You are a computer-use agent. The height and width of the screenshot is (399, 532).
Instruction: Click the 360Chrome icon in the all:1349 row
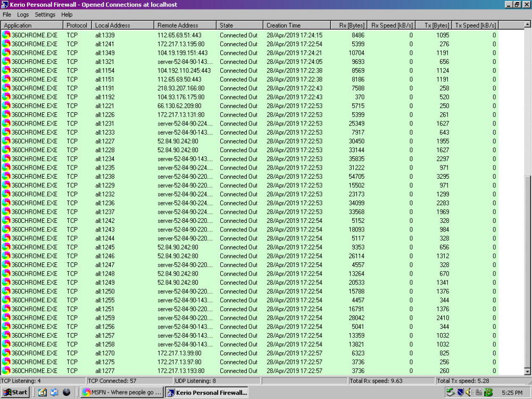pos(6,53)
